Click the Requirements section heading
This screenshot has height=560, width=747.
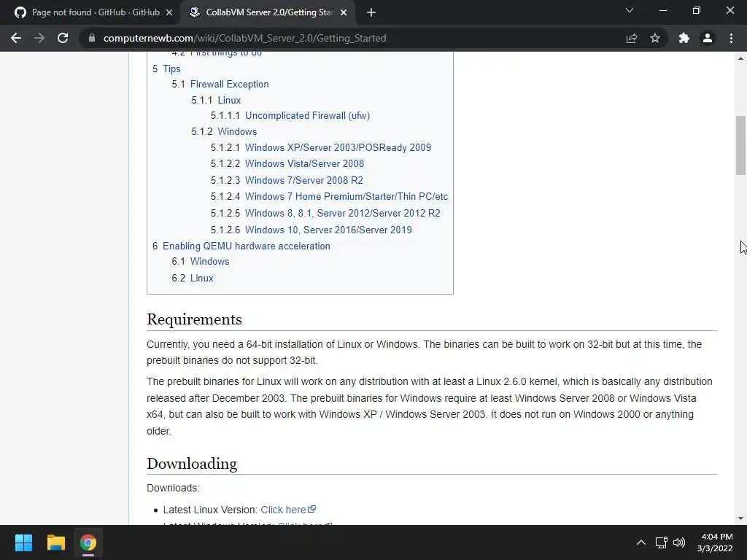pos(194,319)
